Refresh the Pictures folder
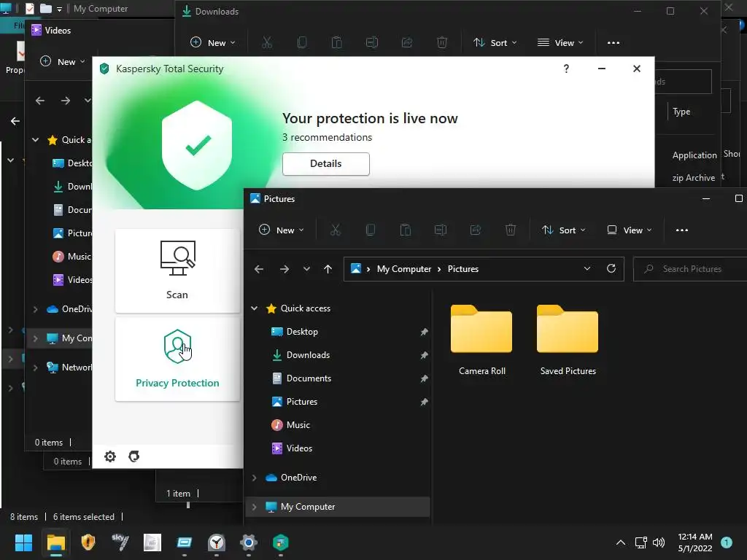Screen dimensions: 747x560 611,268
